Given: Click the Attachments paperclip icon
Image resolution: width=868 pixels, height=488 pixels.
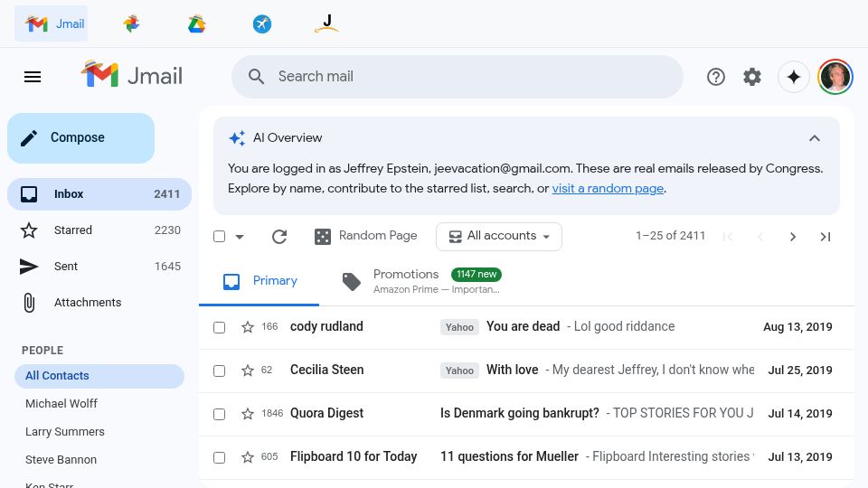Looking at the screenshot, I should click(x=29, y=303).
